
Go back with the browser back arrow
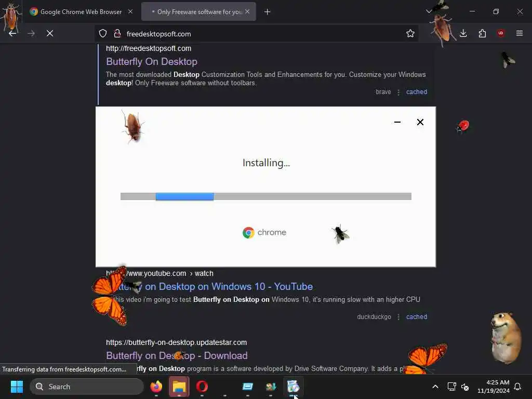coord(12,33)
